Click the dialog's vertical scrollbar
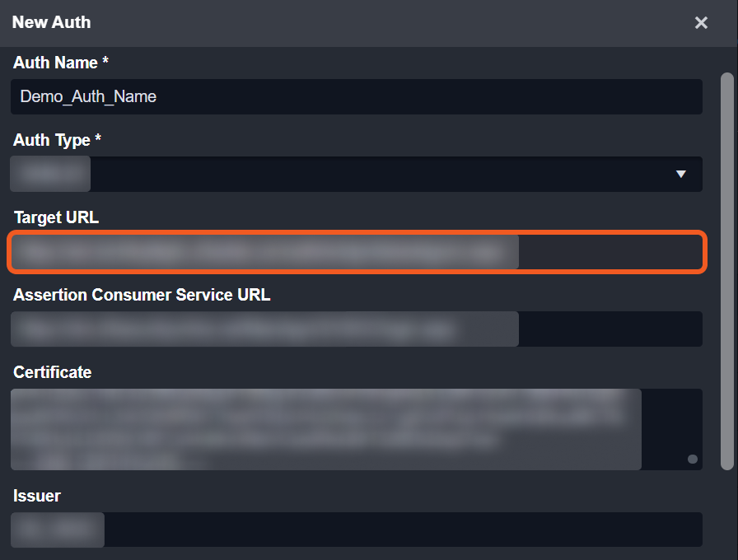 pos(726,272)
